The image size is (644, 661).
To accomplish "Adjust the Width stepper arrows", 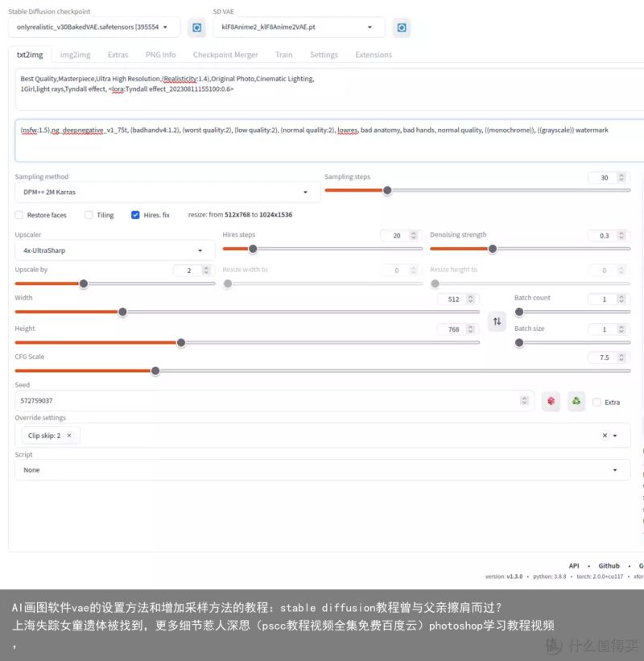I will tap(471, 299).
